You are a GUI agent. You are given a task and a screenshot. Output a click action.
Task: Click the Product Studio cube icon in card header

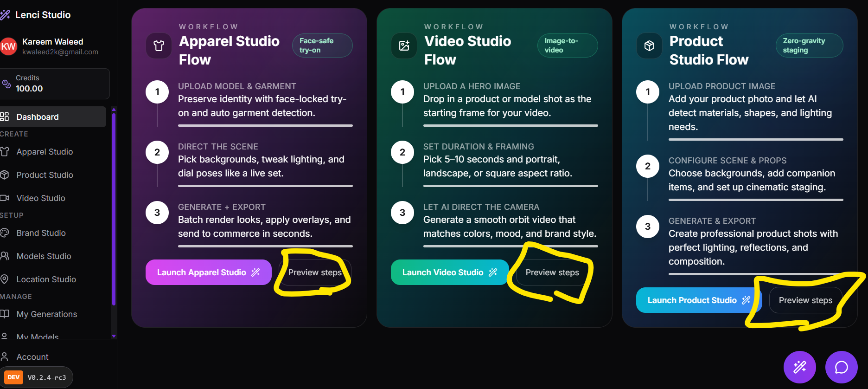coord(649,45)
